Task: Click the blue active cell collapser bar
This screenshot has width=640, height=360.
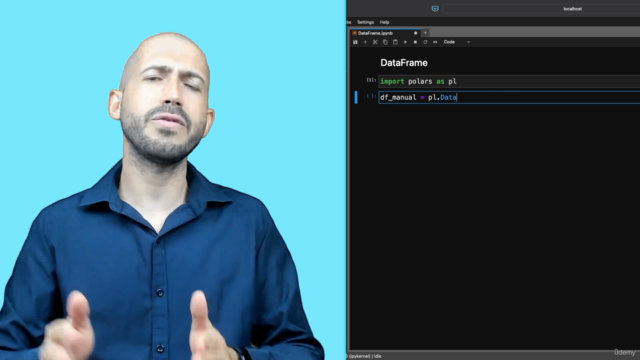Action: pos(356,97)
